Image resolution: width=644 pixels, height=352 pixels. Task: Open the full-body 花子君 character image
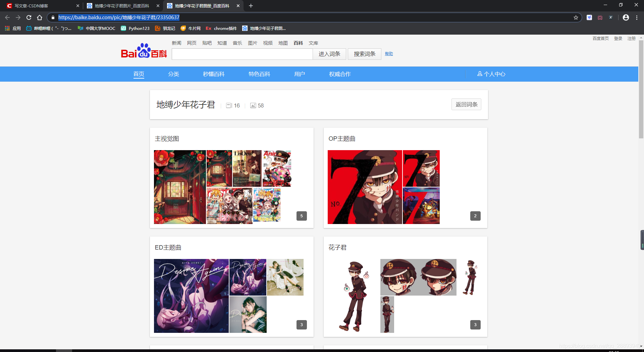354,296
